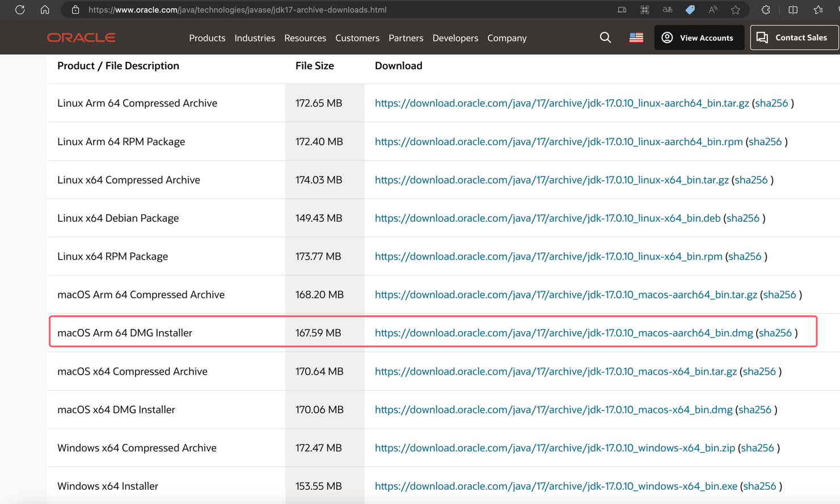Open sha256 for linux-x64 tar.gz

[x=751, y=180]
